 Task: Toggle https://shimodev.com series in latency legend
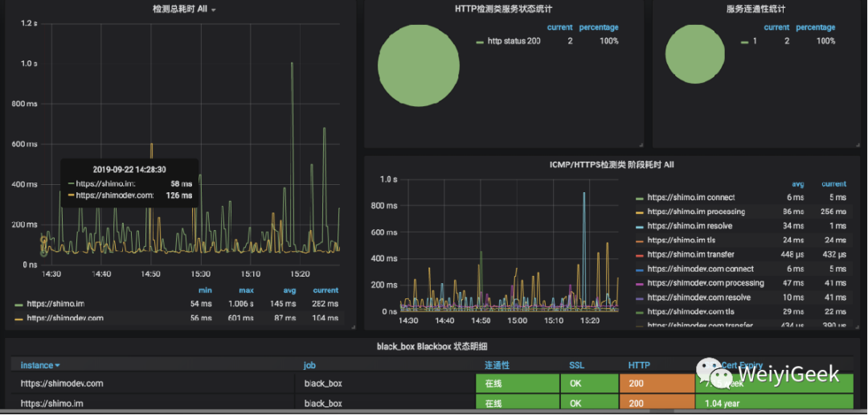65,318
